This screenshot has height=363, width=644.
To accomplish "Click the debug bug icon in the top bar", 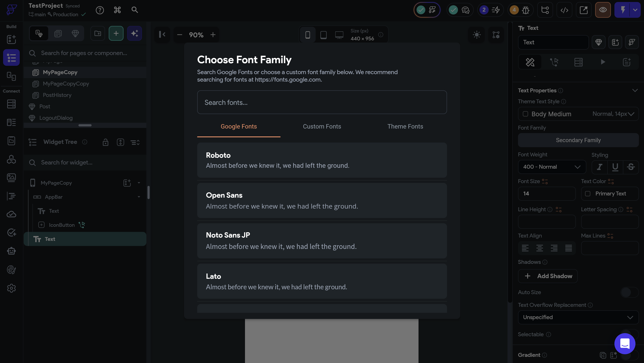I will coord(525,10).
